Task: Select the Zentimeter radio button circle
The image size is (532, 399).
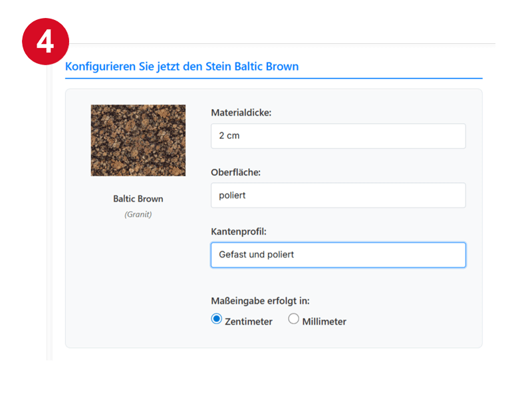Action: [216, 319]
